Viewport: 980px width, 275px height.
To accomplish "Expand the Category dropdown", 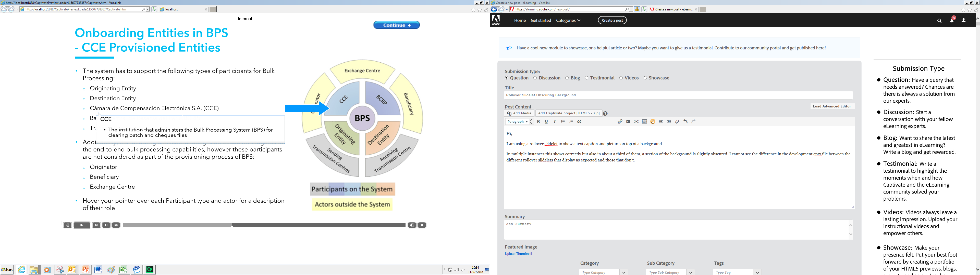I will click(623, 272).
